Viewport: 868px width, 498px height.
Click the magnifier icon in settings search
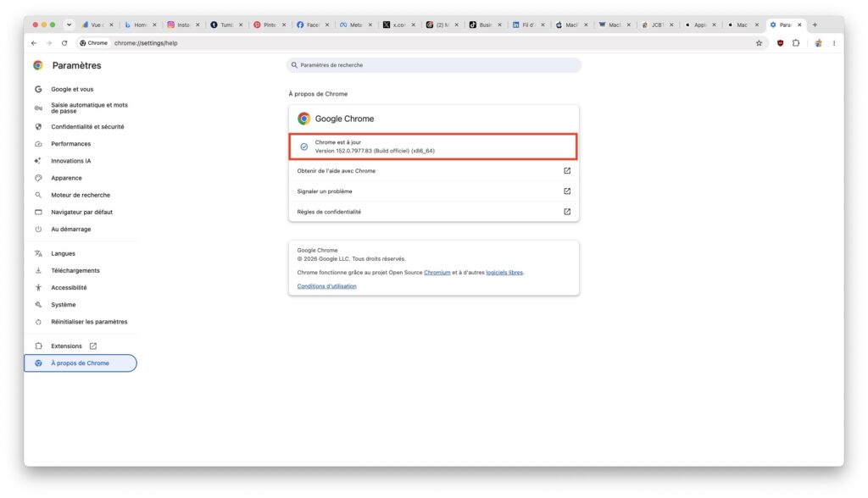[294, 65]
